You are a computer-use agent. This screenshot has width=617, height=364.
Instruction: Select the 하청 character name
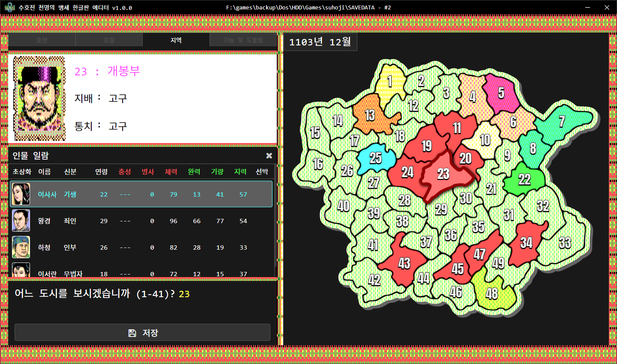pyautogui.click(x=44, y=248)
